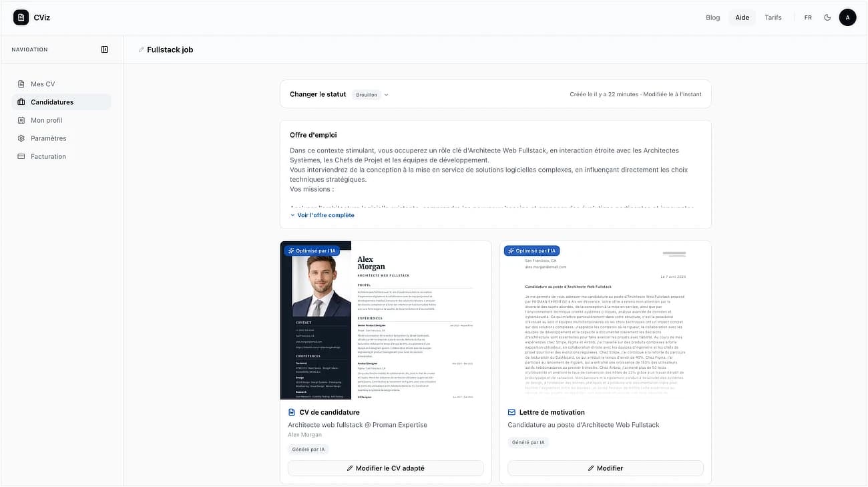
Task: Click Optimisé par l'IA badge on letter
Action: point(531,251)
